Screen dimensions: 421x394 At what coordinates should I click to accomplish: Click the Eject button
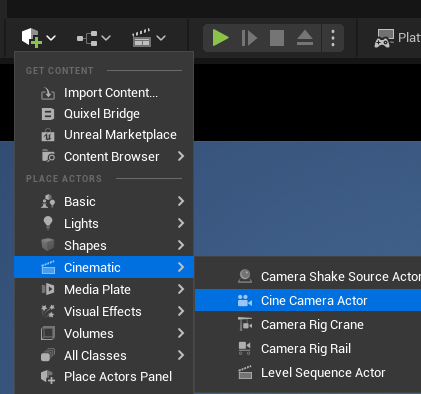tap(305, 38)
